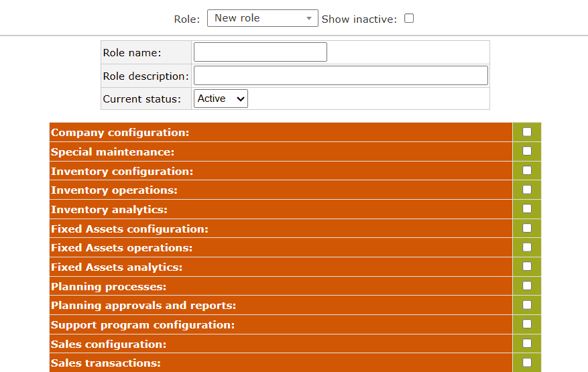Expand the Company configuration section header
This screenshot has width=588, height=372.
[x=120, y=133]
